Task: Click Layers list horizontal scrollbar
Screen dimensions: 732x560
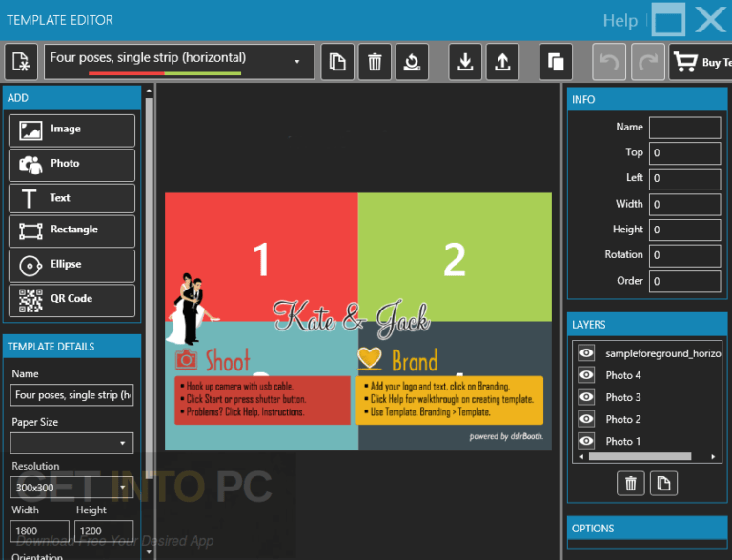Action: (640, 456)
